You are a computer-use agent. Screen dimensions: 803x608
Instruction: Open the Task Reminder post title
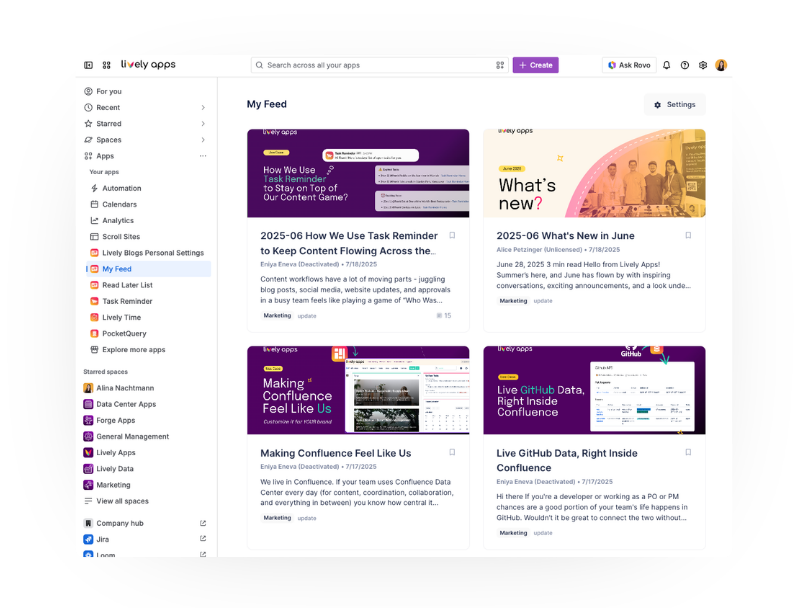pos(349,243)
